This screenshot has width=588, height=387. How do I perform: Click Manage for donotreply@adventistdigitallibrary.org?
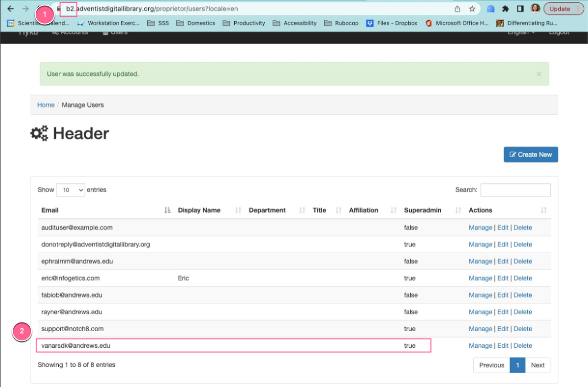pos(480,244)
